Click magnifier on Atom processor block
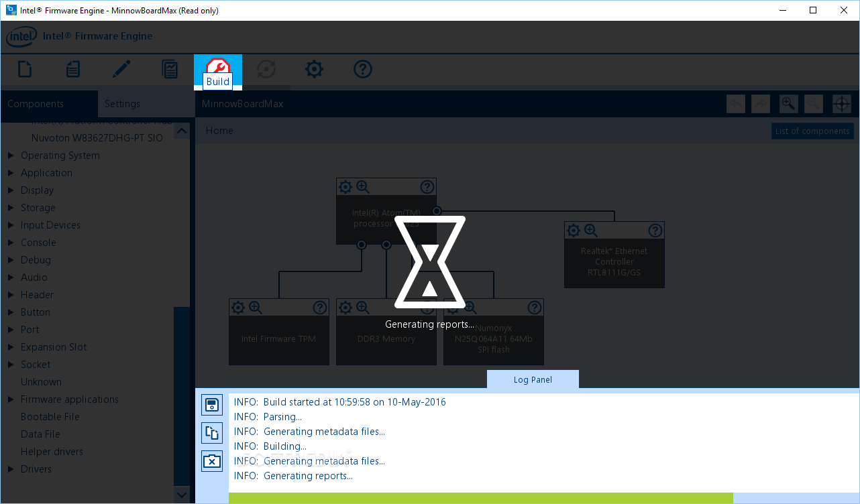The height and width of the screenshot is (504, 860). click(363, 187)
